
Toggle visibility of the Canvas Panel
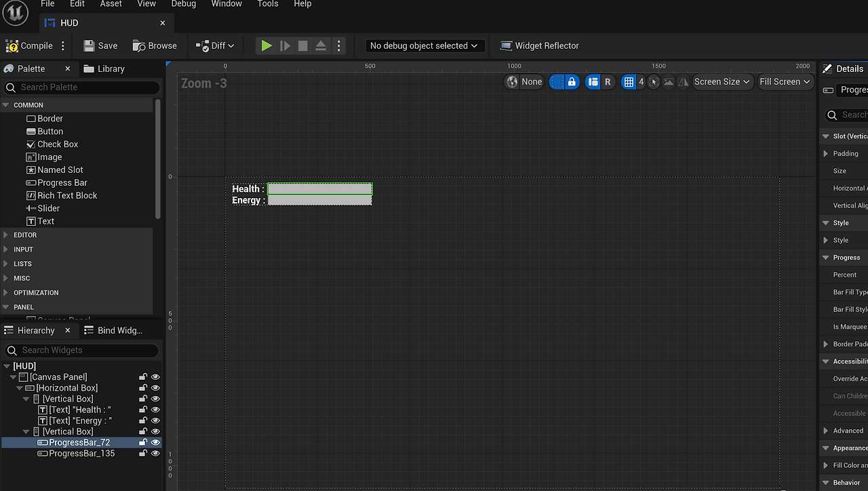click(x=155, y=376)
